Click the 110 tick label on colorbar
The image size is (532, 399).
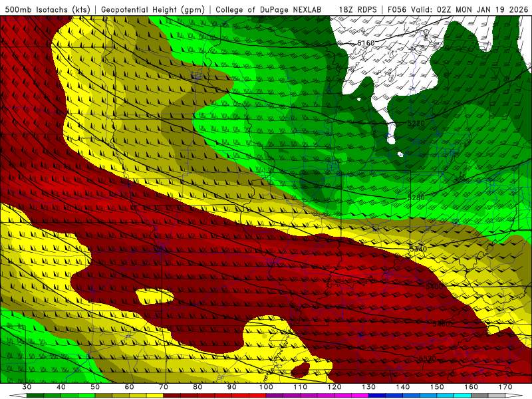click(301, 387)
